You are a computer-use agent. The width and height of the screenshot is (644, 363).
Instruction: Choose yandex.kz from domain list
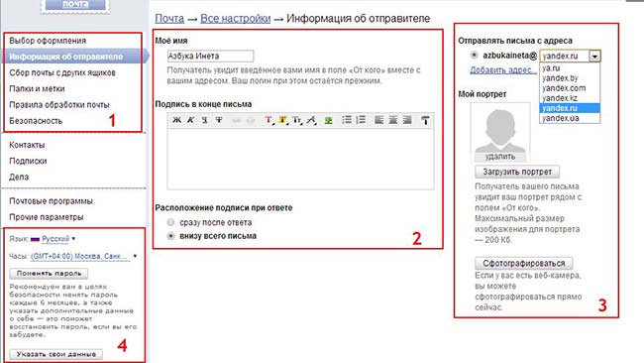(570, 98)
